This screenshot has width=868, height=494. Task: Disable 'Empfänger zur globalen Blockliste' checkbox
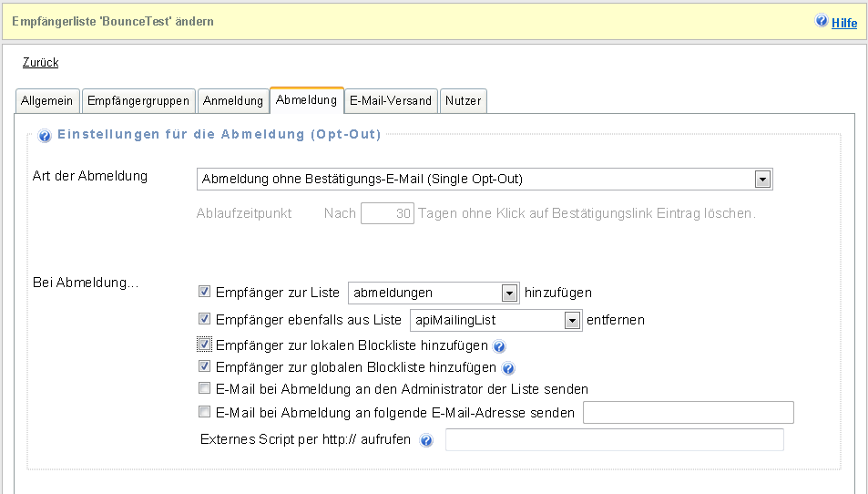coord(204,367)
